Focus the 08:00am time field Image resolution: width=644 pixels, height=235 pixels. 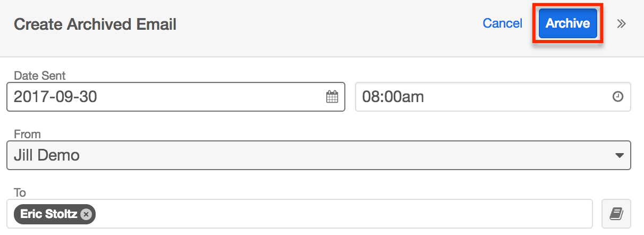pyautogui.click(x=393, y=97)
